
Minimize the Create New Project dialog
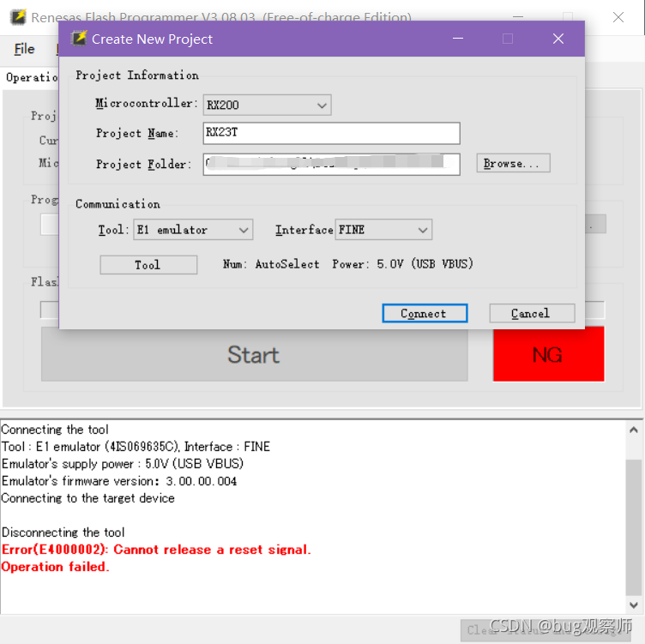pos(458,39)
